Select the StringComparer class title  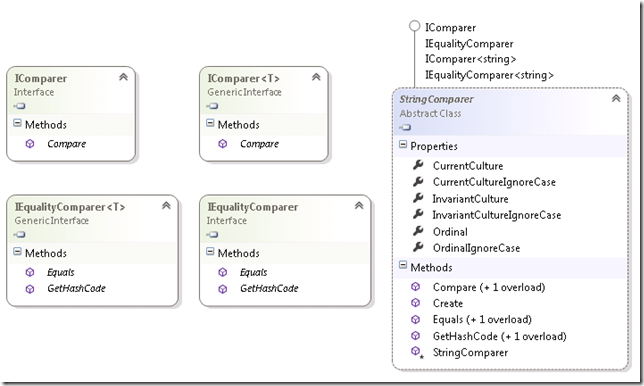(x=436, y=99)
